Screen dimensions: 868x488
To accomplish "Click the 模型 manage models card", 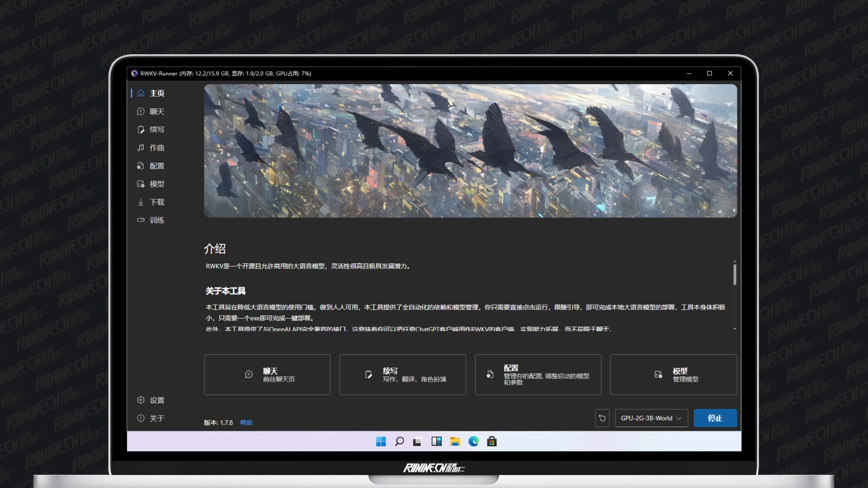I will click(673, 375).
